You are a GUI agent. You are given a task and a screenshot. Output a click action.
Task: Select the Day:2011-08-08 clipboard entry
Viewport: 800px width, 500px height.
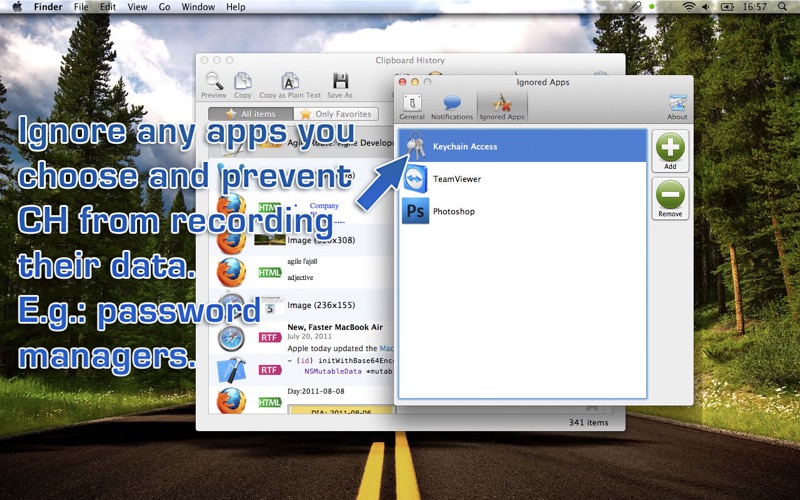(301, 400)
